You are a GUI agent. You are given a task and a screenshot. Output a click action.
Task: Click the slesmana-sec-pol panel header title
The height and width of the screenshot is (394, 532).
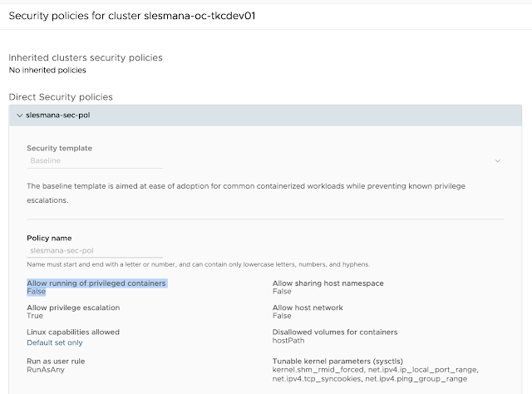(58, 116)
